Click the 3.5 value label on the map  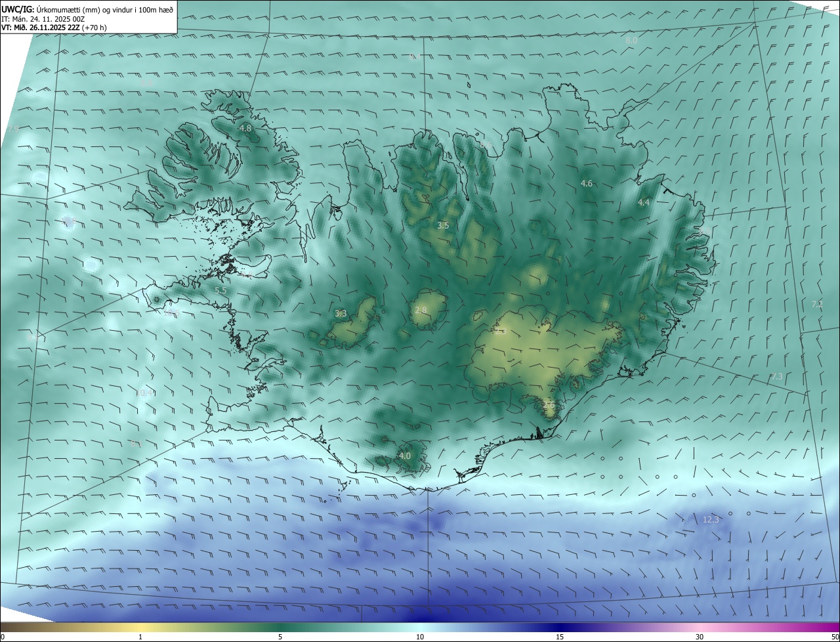[x=443, y=226]
